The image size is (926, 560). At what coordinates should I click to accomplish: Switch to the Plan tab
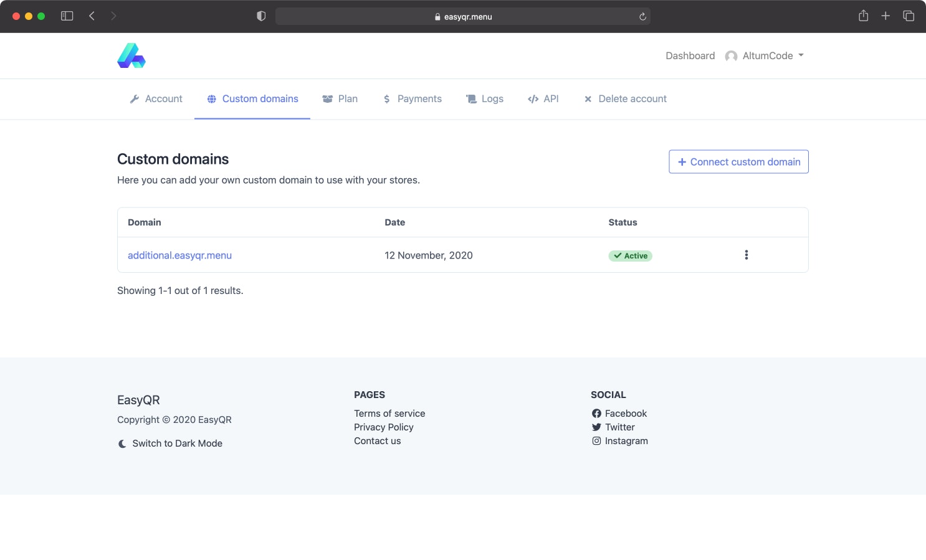tap(340, 99)
